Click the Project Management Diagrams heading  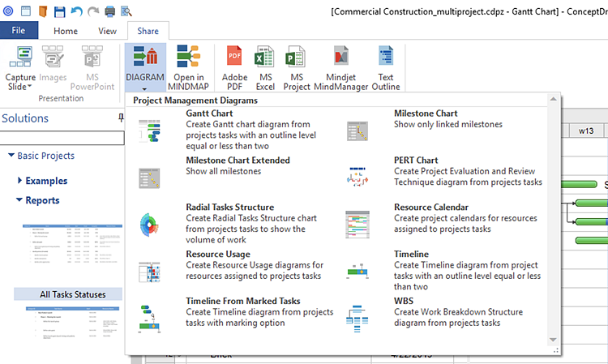195,101
